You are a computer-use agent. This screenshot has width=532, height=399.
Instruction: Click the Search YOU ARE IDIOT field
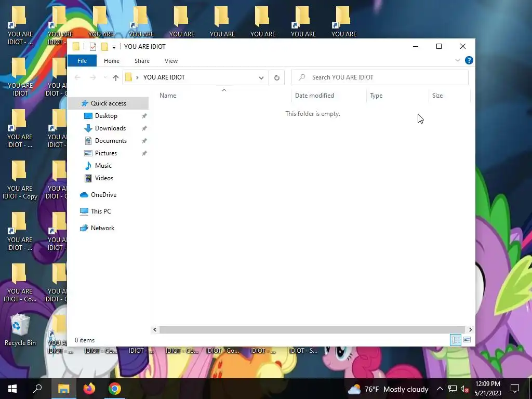pos(380,77)
